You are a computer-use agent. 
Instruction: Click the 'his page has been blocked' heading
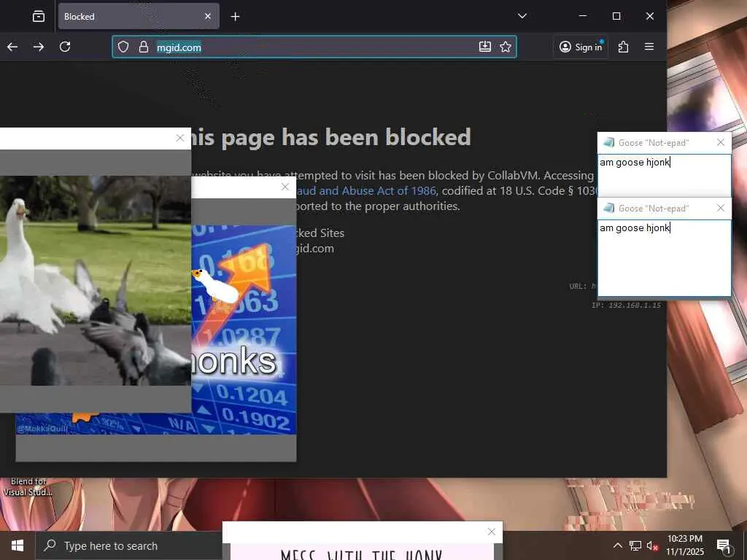(331, 138)
